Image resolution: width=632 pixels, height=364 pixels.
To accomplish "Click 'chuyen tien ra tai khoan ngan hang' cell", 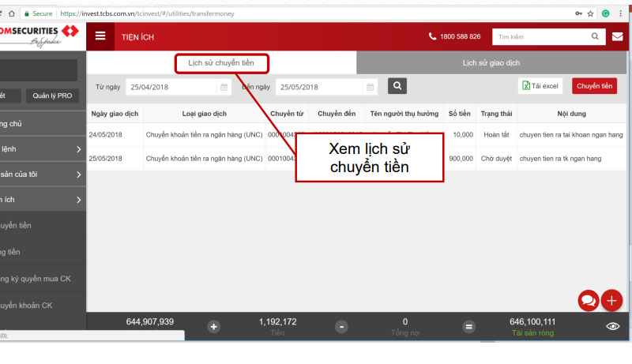I will tap(571, 134).
